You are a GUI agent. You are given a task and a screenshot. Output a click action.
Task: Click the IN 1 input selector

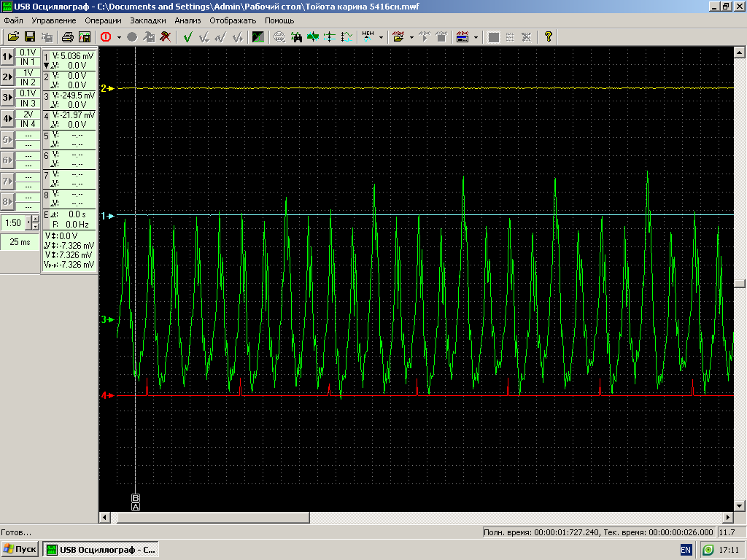click(28, 62)
